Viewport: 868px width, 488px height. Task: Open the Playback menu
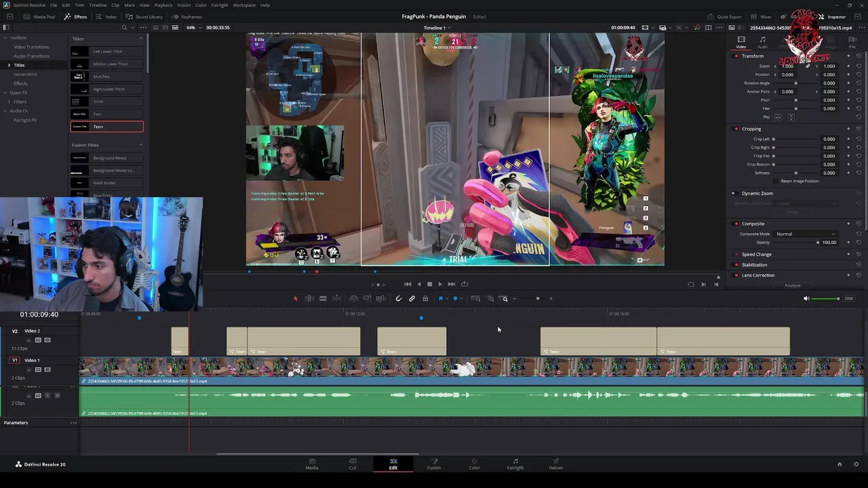163,5
